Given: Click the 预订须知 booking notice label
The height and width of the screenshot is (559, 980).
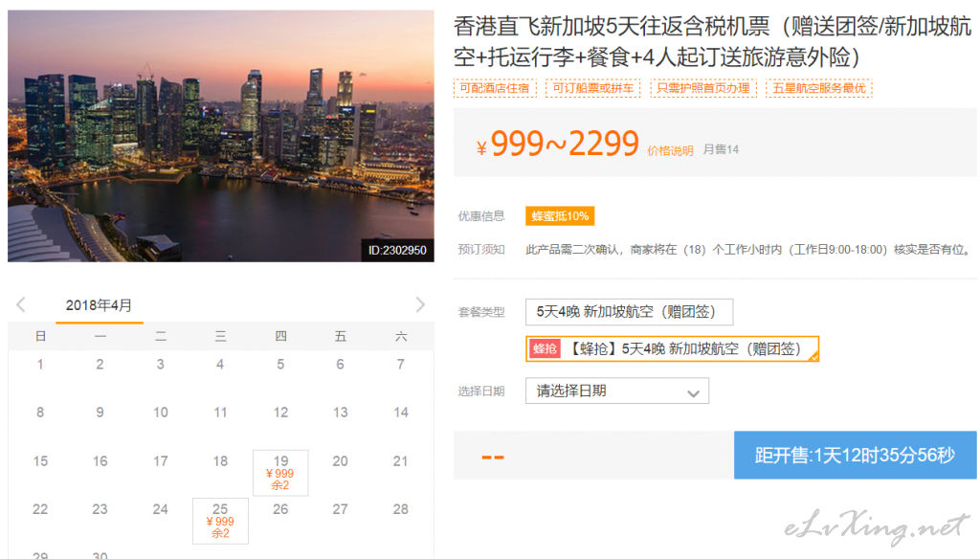Looking at the screenshot, I should pyautogui.click(x=481, y=250).
